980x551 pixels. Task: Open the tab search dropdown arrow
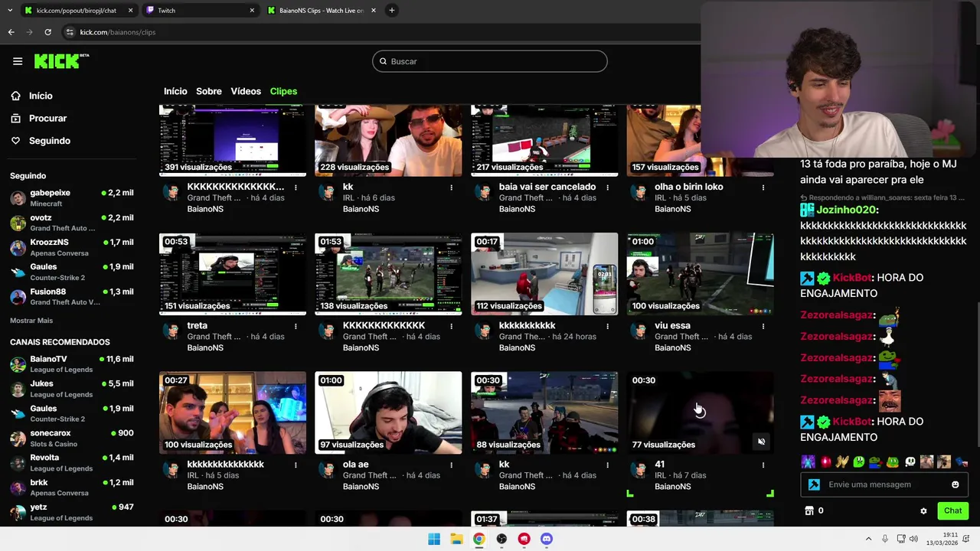click(x=9, y=10)
